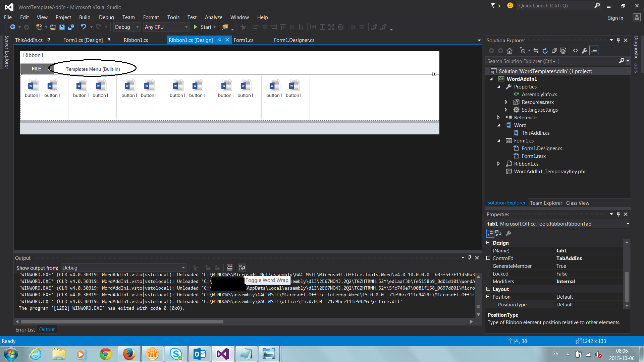Click the View Code icon in Solution Explorer
The image size is (644, 362).
tap(576, 51)
